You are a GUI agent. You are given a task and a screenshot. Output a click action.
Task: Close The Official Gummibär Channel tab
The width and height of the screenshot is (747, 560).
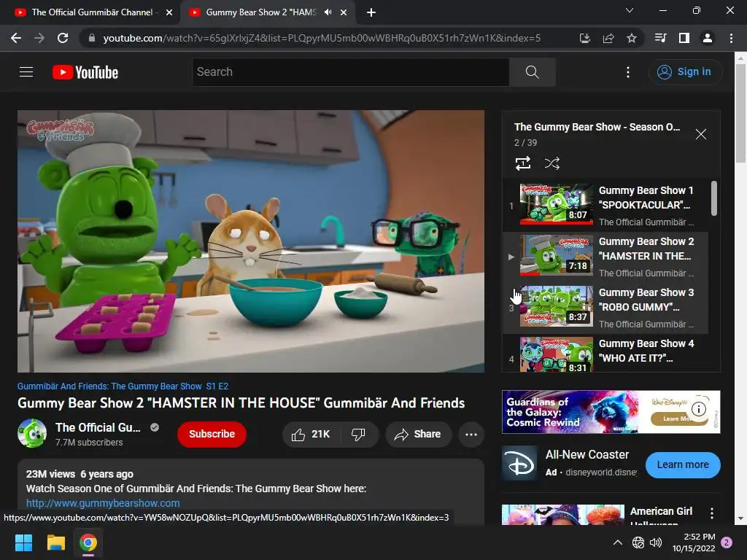[x=169, y=12]
